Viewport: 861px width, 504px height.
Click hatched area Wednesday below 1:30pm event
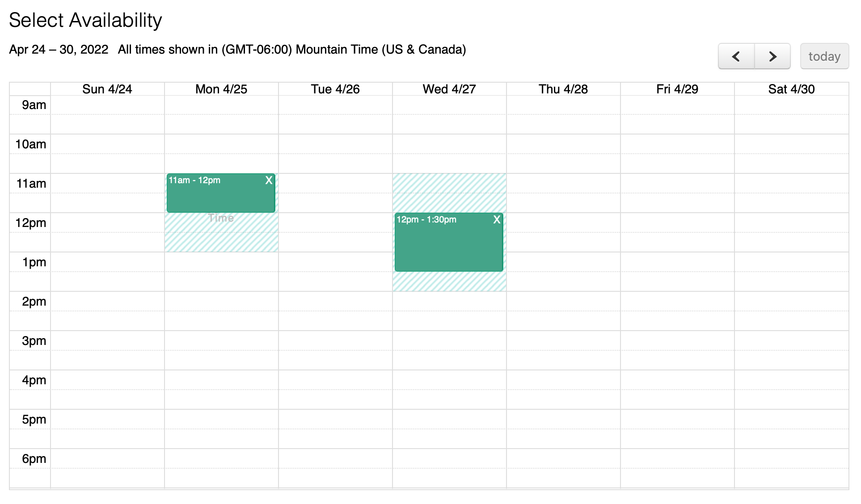point(449,281)
